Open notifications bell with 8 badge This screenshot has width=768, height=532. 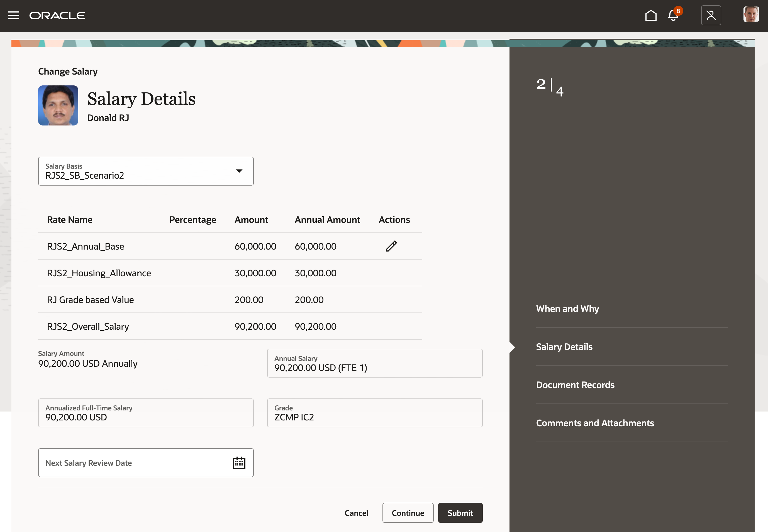[x=673, y=15]
